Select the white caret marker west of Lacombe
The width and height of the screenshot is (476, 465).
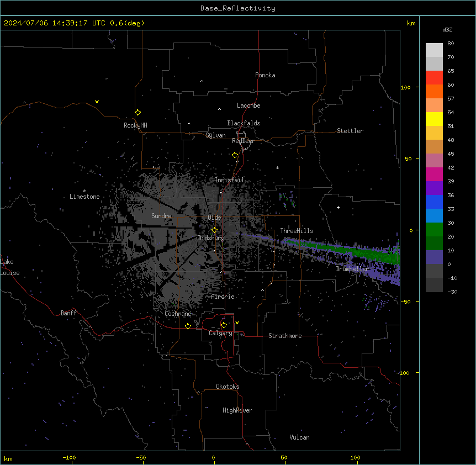219,109
